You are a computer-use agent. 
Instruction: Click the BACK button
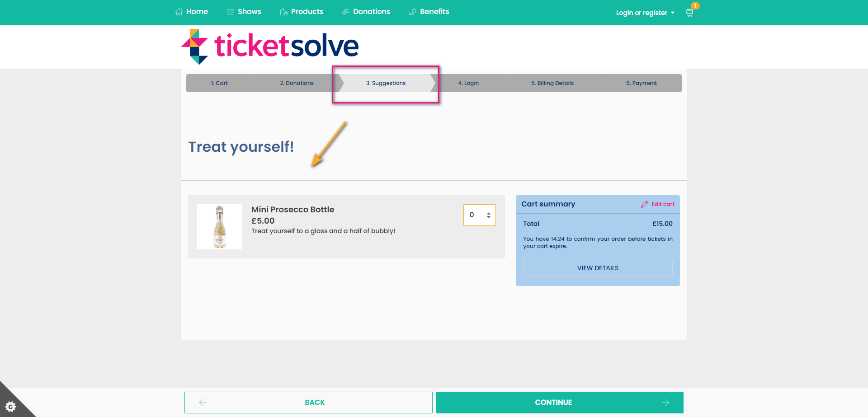point(308,403)
